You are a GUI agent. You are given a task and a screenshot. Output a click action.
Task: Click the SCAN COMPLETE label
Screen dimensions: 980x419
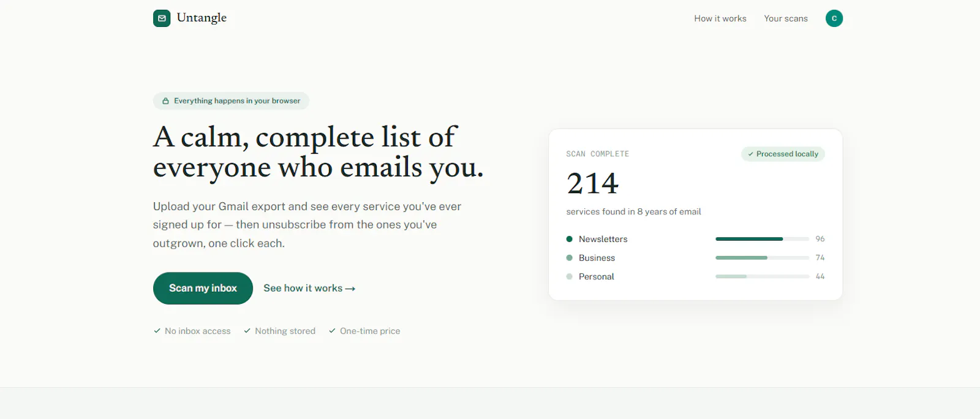click(x=598, y=154)
